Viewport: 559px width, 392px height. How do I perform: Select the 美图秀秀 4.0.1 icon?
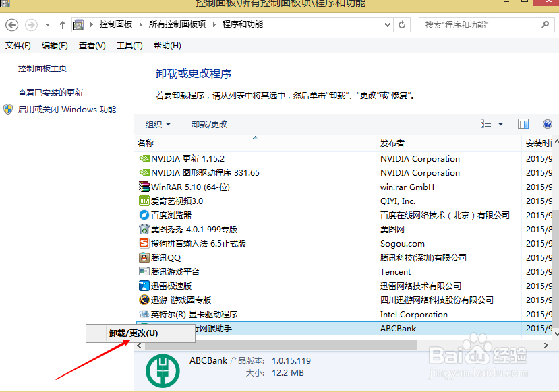[x=144, y=229]
